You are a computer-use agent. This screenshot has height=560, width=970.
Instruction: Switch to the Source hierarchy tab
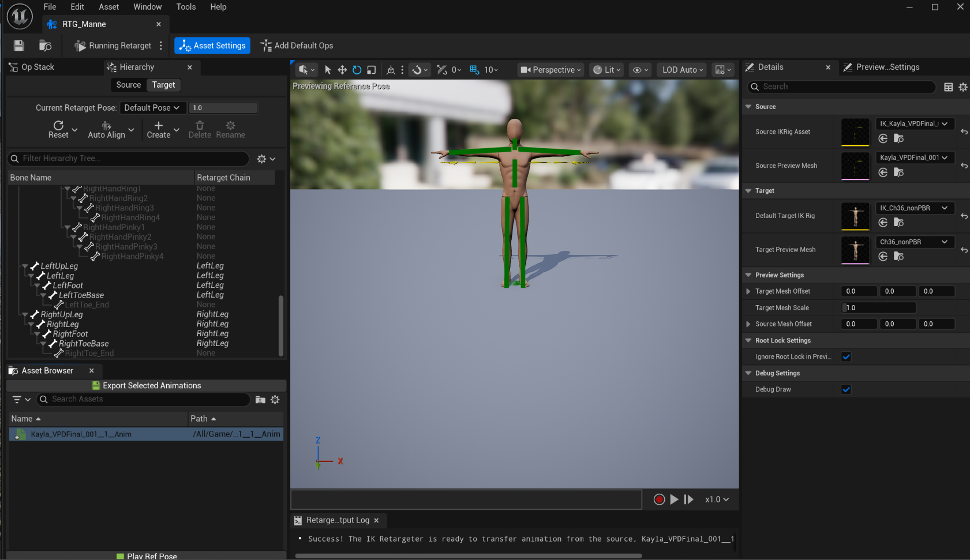[128, 84]
